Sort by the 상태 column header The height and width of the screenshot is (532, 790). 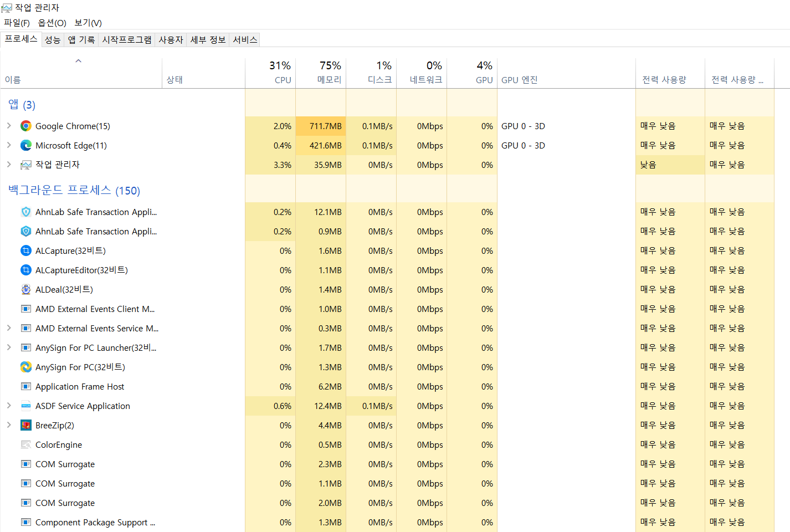pos(203,73)
